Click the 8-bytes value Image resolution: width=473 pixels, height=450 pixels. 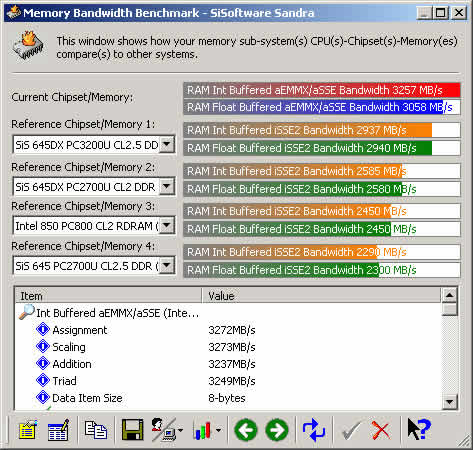(227, 398)
